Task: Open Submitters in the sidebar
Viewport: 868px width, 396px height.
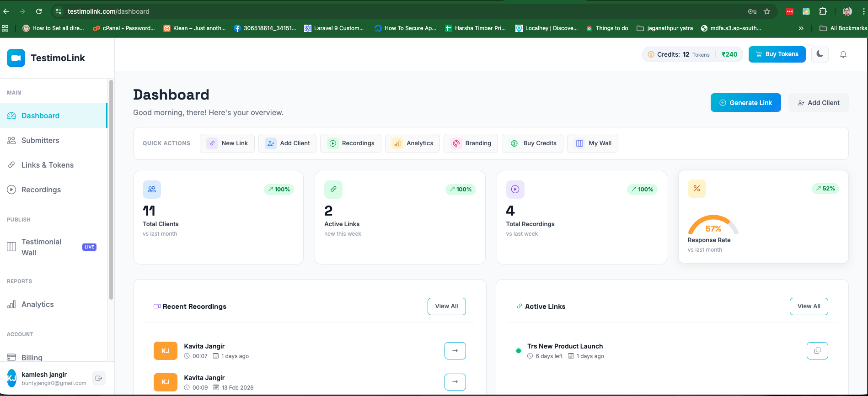Action: click(x=53, y=140)
